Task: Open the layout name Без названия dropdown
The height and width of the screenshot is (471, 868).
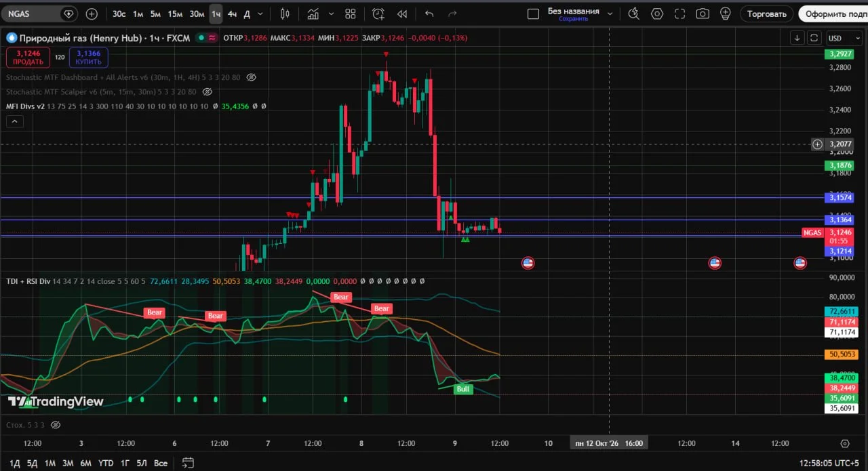Action: (x=610, y=14)
